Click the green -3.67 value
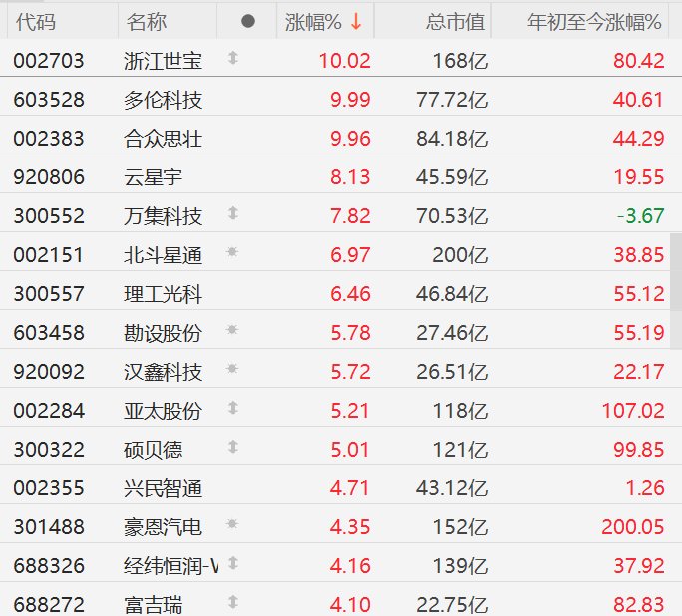 pos(641,216)
